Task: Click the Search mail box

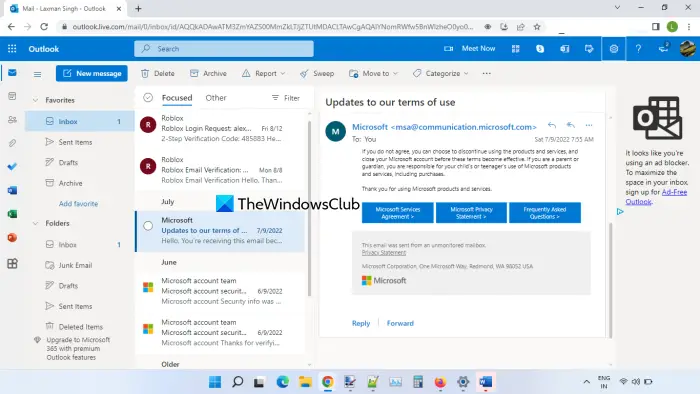Action: pos(224,49)
